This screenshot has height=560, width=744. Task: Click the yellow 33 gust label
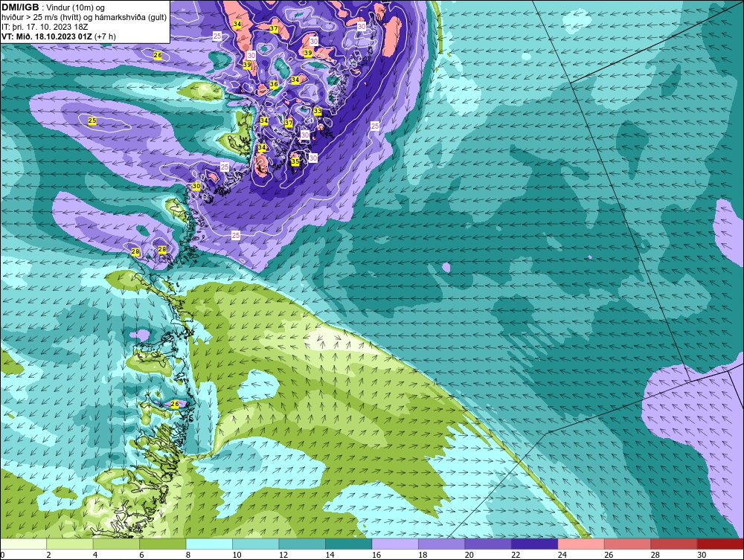click(x=318, y=111)
